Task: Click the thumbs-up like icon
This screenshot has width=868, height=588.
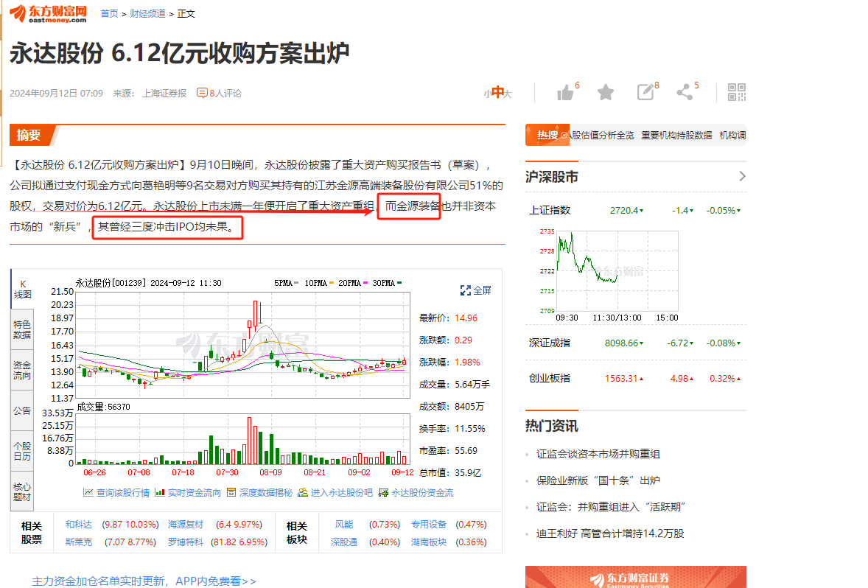Action: 565,92
